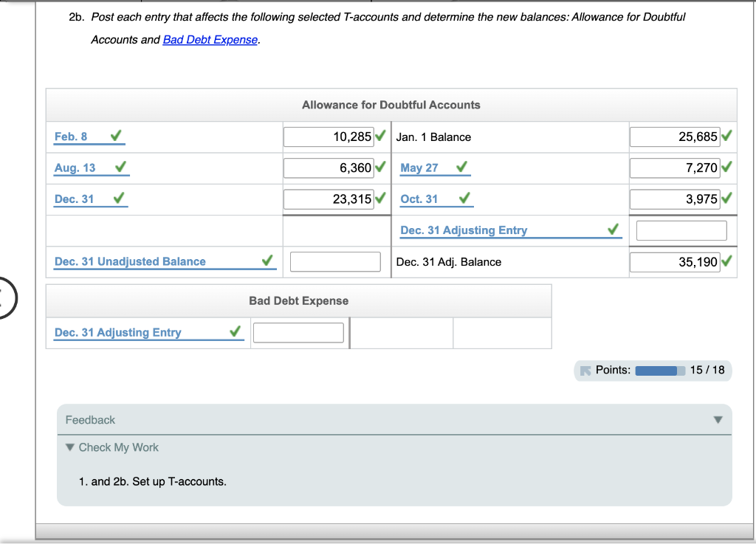The image size is (756, 544).
Task: Click the 25,685 Jan. 1 Balance field
Action: pyautogui.click(x=675, y=137)
